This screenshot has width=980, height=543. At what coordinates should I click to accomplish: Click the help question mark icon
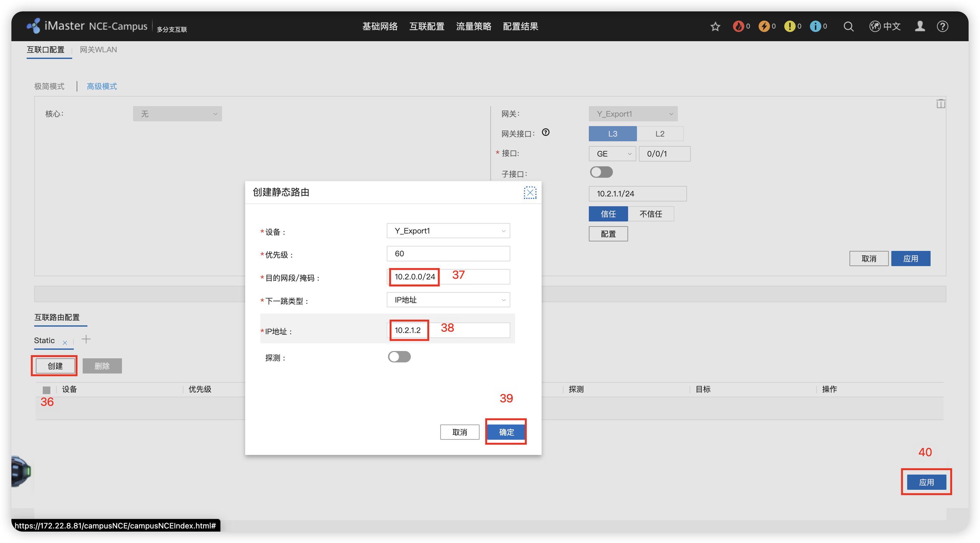click(942, 26)
